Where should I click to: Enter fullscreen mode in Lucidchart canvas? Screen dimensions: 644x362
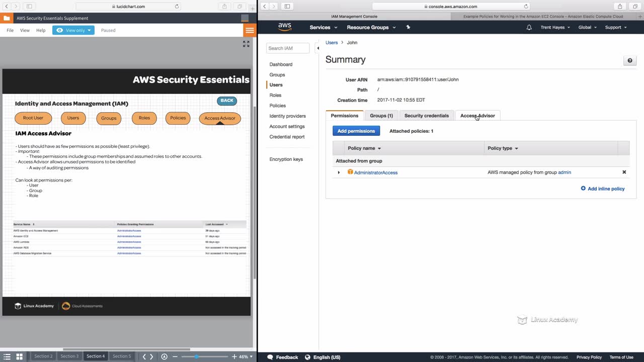[x=246, y=44]
